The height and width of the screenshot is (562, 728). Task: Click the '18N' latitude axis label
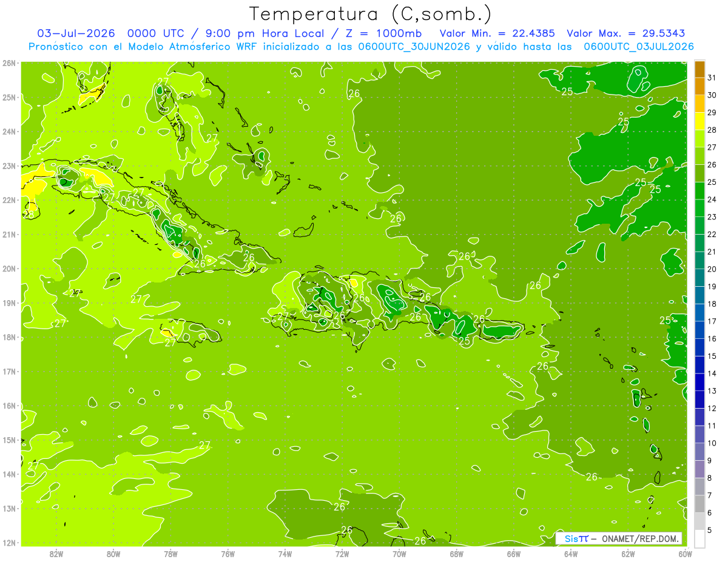pyautogui.click(x=9, y=337)
